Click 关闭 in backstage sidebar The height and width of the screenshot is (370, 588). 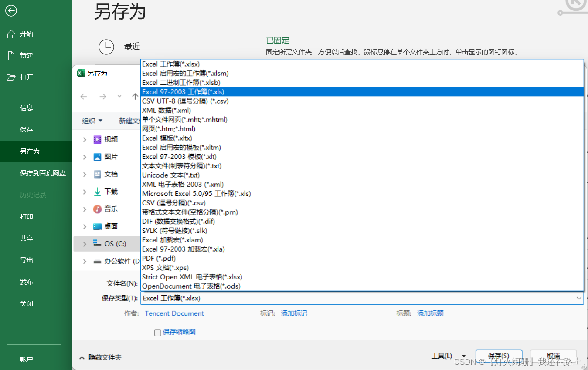pyautogui.click(x=36, y=304)
